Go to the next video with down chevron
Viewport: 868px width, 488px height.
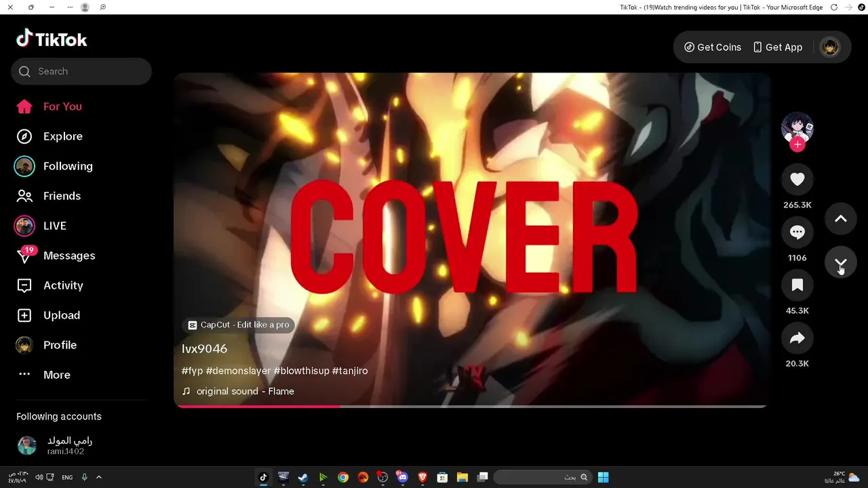[x=841, y=262]
